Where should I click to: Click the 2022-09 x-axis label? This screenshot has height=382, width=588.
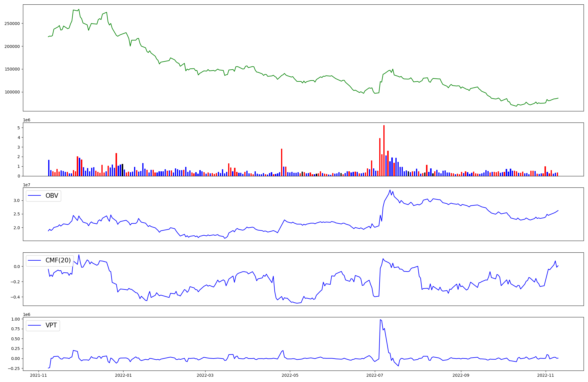(x=461, y=375)
